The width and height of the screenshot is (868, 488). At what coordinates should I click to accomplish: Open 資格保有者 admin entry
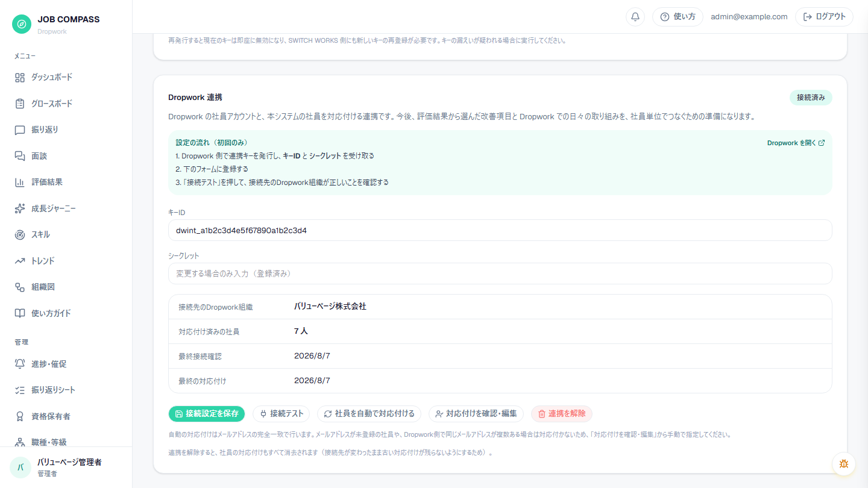click(66, 416)
